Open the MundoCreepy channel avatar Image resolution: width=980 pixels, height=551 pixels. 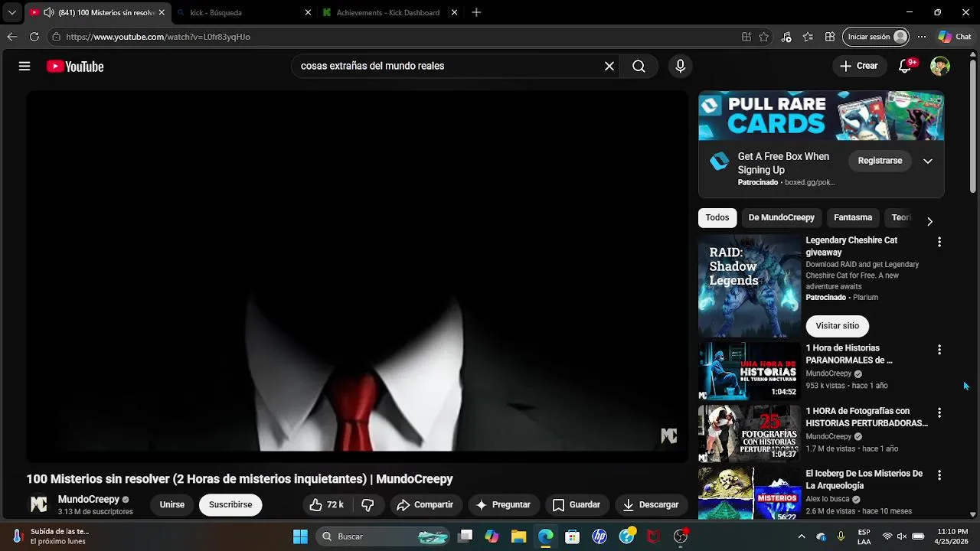(38, 505)
